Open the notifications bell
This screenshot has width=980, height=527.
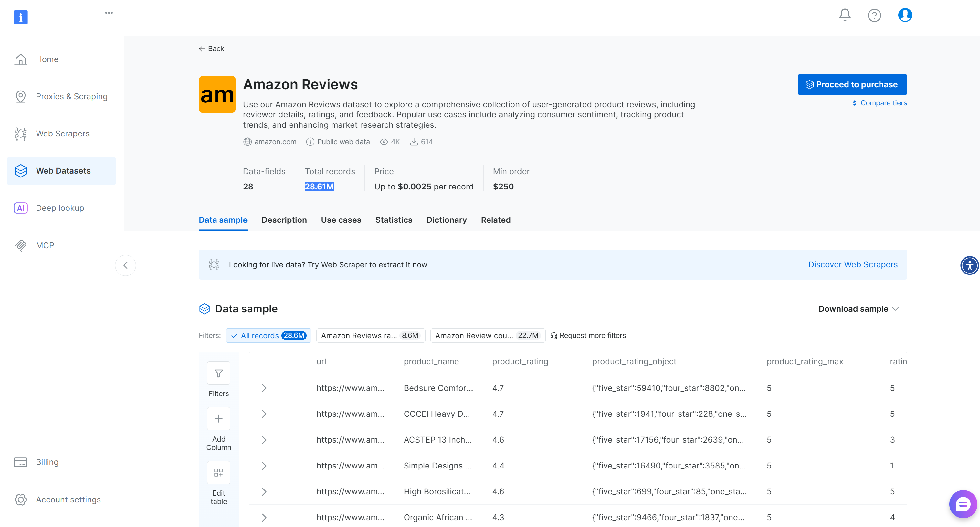(x=844, y=15)
